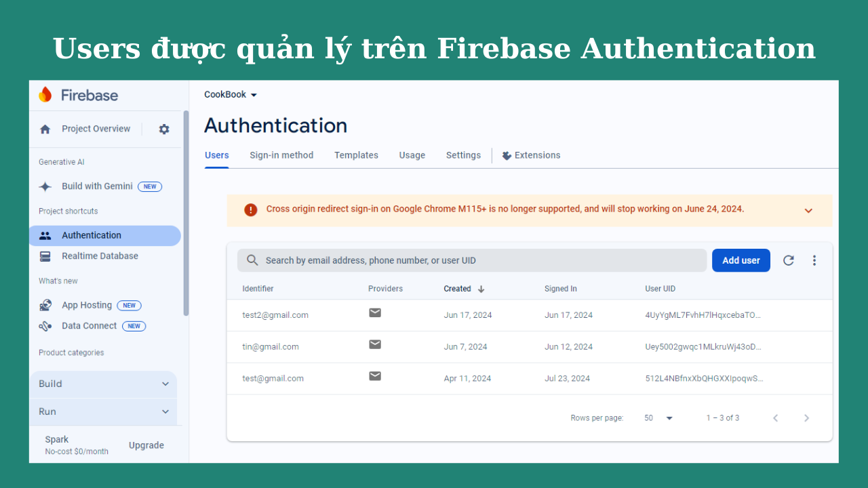Click the Extensions puzzle icon
Screen dimensions: 868x488
[507, 156]
